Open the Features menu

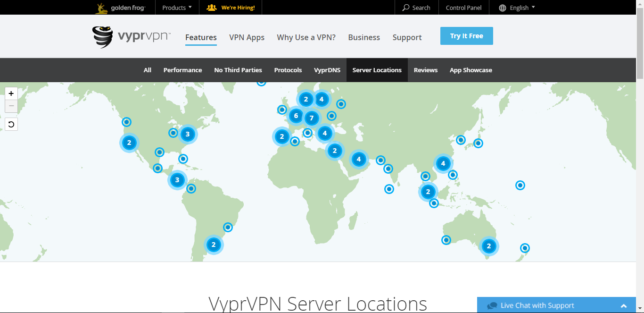pyautogui.click(x=201, y=37)
